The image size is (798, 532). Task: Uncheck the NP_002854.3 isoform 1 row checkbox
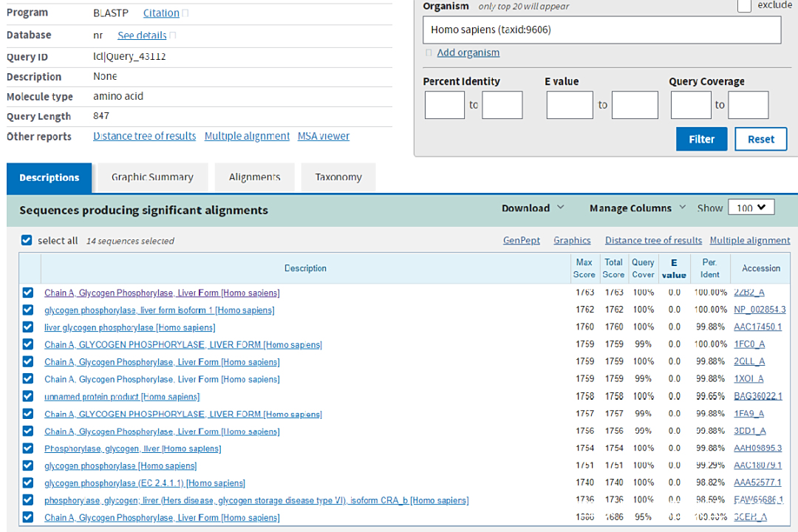[x=28, y=310]
